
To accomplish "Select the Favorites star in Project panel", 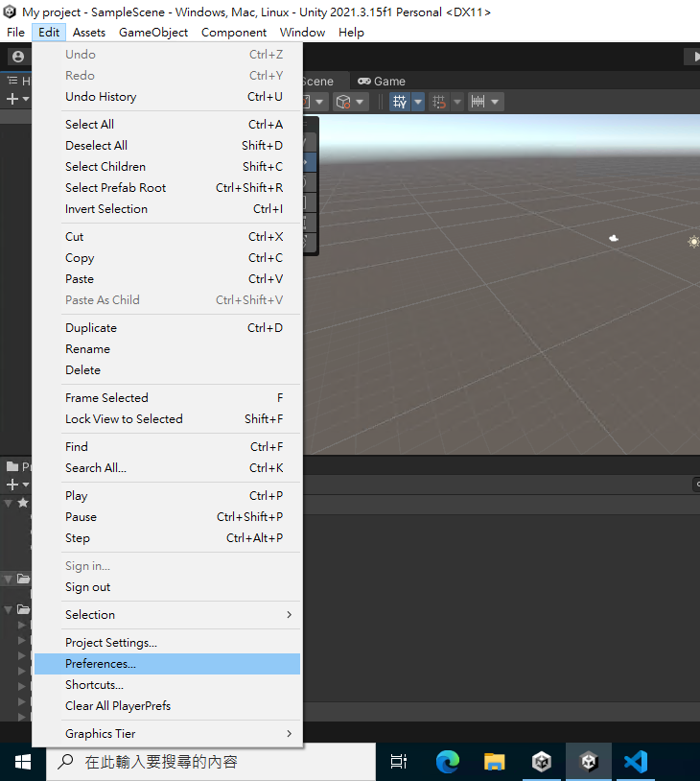I will pyautogui.click(x=23, y=503).
